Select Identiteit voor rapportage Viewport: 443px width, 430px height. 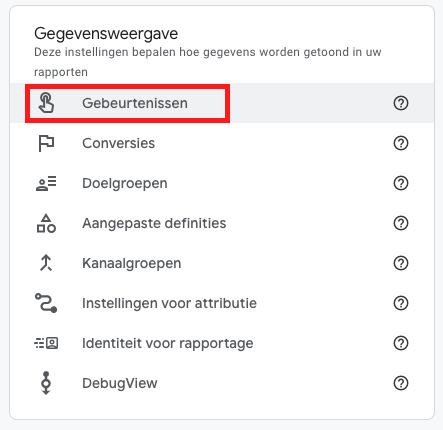tap(222, 343)
